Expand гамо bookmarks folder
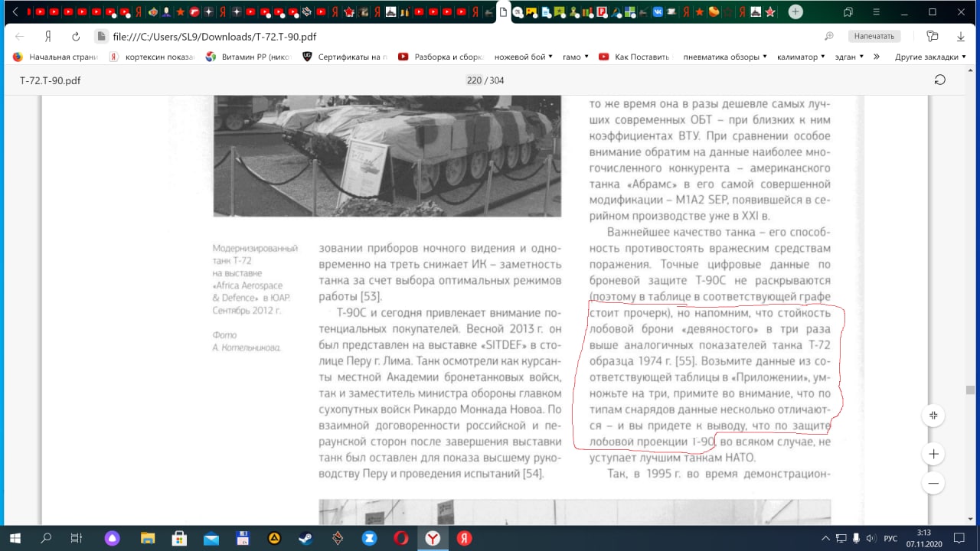980x551 pixels. [x=576, y=57]
